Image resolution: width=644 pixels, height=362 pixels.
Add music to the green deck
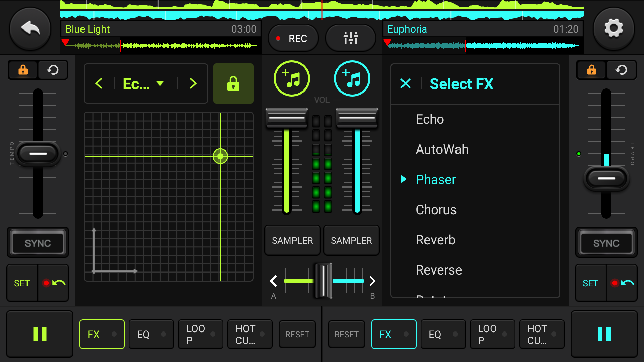click(x=291, y=79)
